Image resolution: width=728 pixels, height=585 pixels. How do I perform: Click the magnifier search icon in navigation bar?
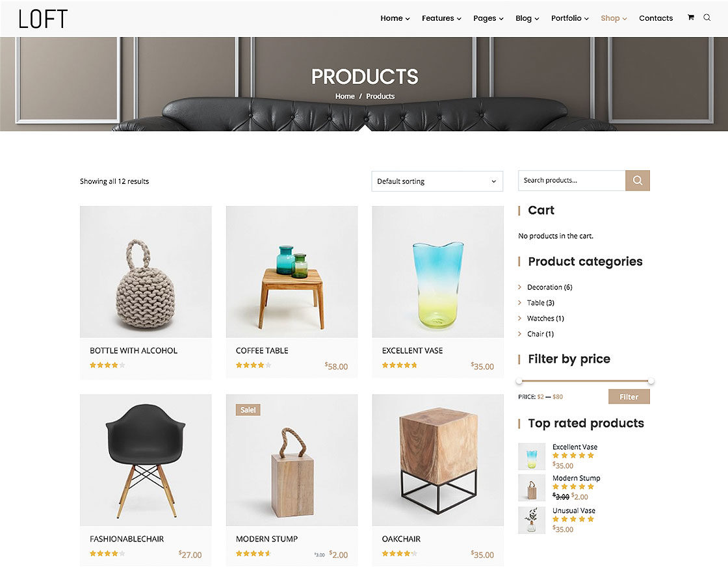pos(707,18)
